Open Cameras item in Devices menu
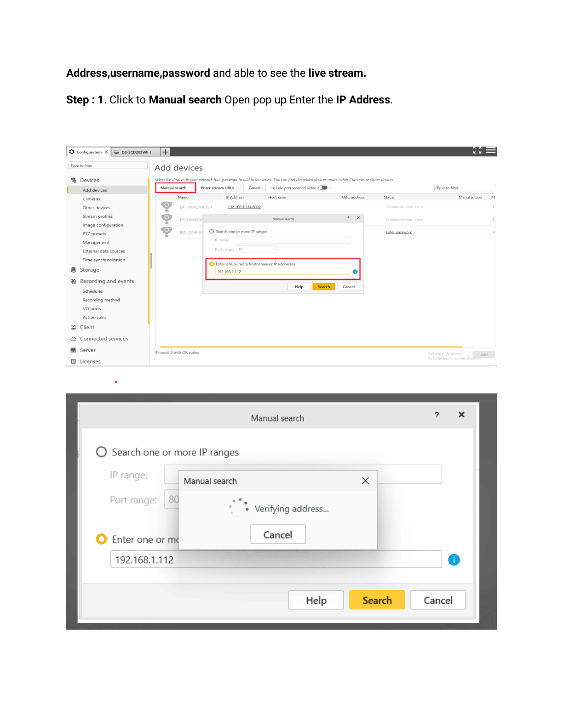563x728 pixels. [x=91, y=199]
